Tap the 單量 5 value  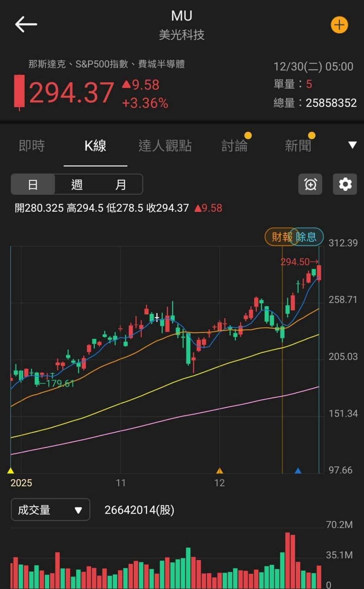(x=309, y=84)
